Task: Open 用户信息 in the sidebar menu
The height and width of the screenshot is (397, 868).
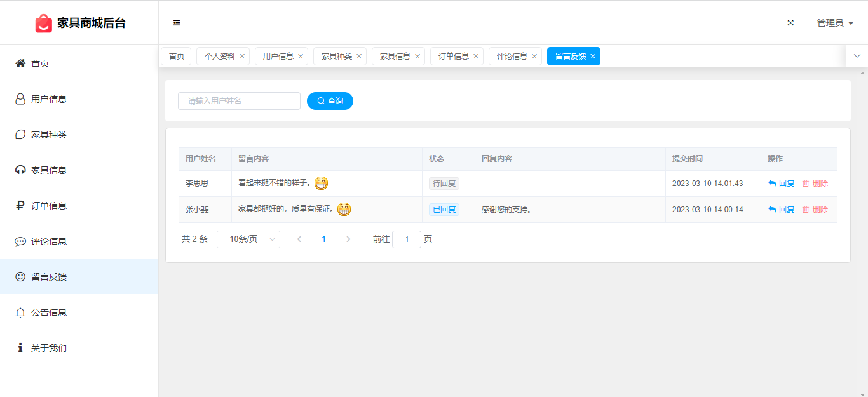Action: point(49,99)
